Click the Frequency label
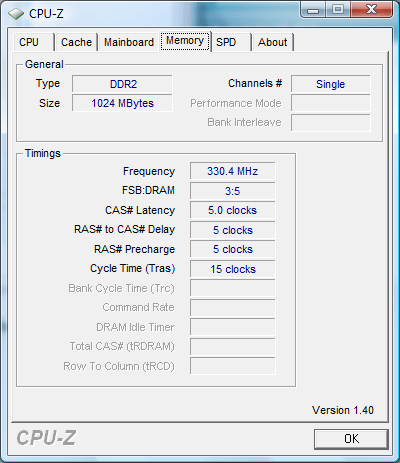The image size is (400, 463). coord(149,171)
